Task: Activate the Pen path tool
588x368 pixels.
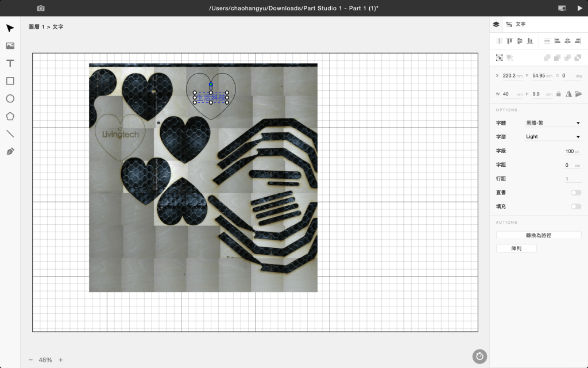Action: point(10,151)
